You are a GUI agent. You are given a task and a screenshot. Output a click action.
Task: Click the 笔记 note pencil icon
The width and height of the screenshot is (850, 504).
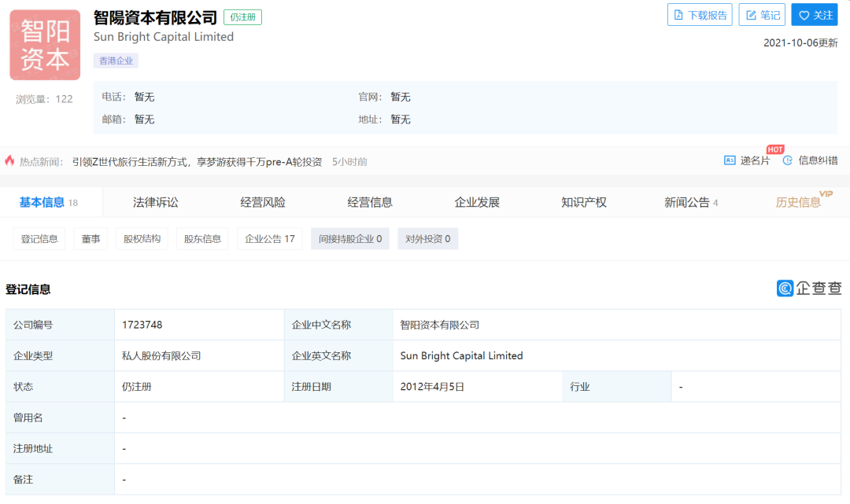pos(751,15)
